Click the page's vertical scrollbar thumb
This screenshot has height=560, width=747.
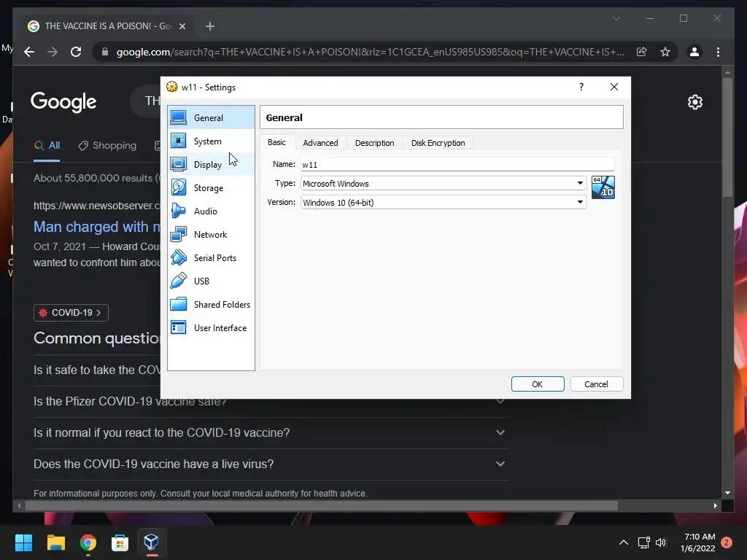coord(727,137)
